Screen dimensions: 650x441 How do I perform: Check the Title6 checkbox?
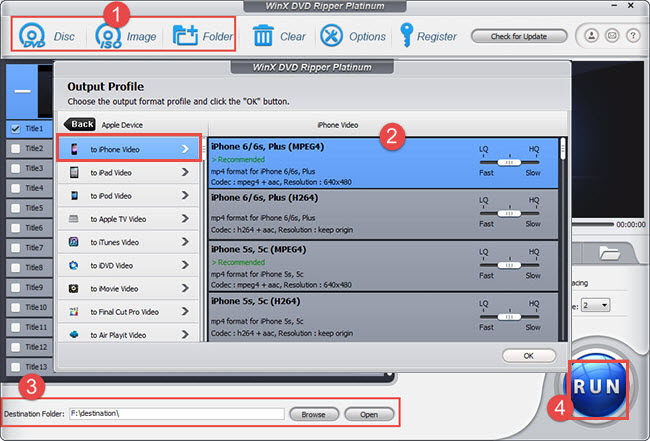point(16,228)
